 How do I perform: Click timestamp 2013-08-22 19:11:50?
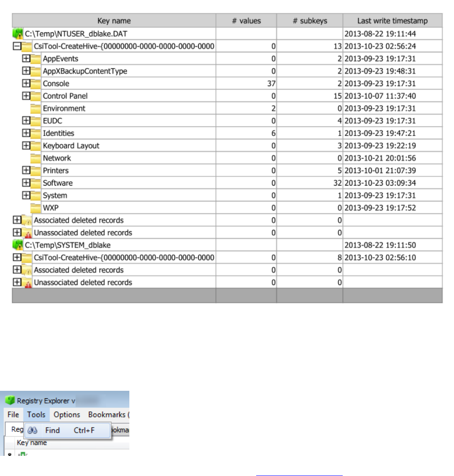380,245
